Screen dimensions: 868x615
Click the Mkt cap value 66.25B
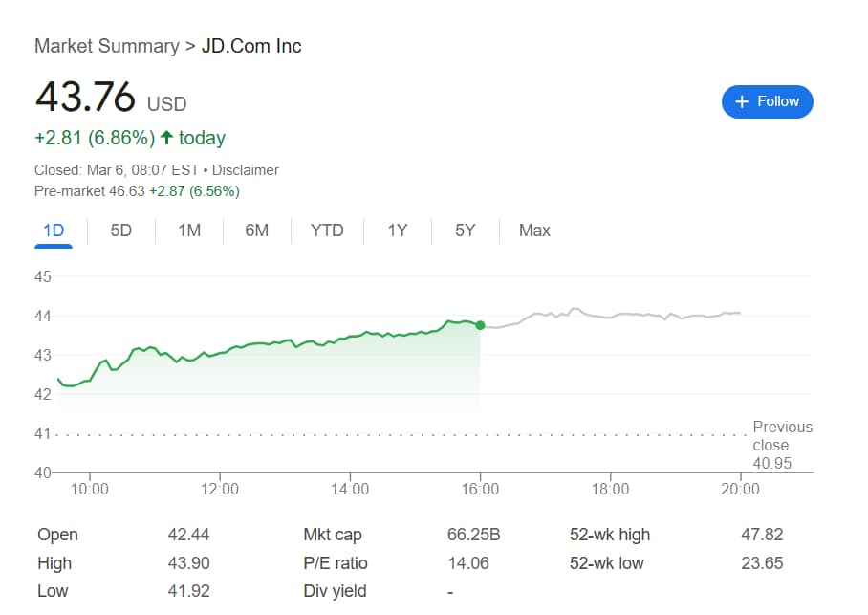click(473, 535)
